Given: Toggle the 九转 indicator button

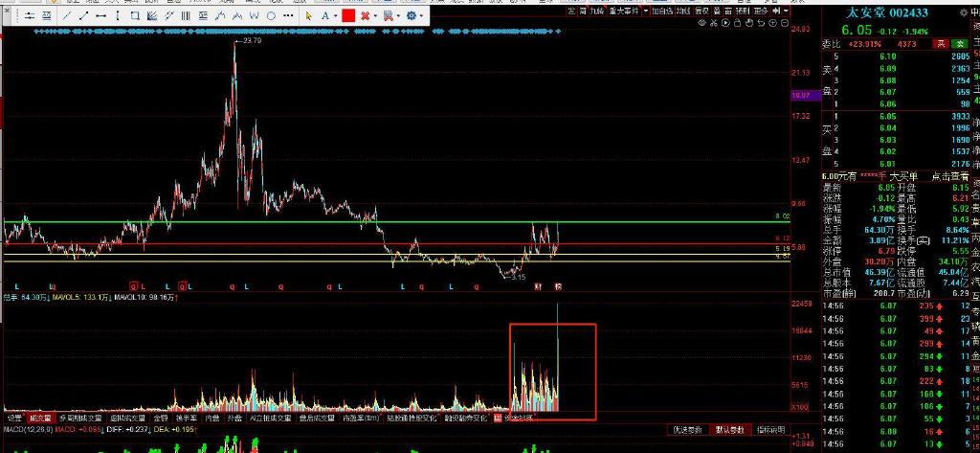Looking at the screenshot, I should 597,11.
